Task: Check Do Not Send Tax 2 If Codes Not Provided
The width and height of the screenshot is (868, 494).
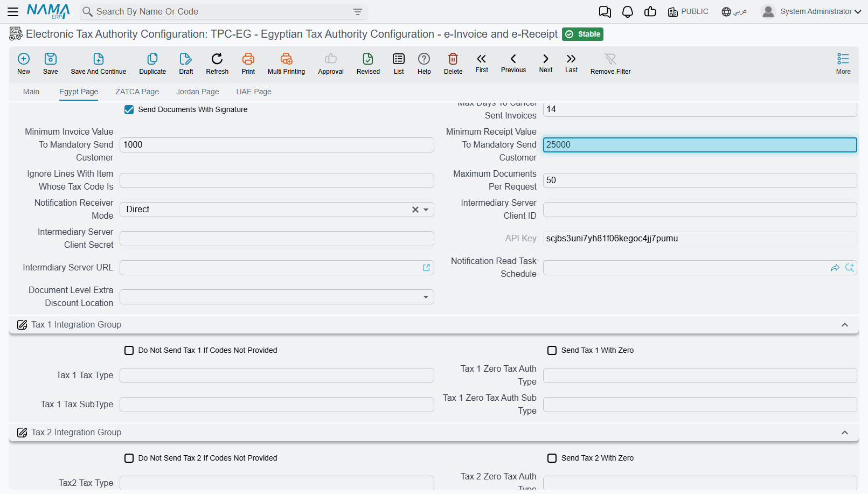Action: click(129, 458)
